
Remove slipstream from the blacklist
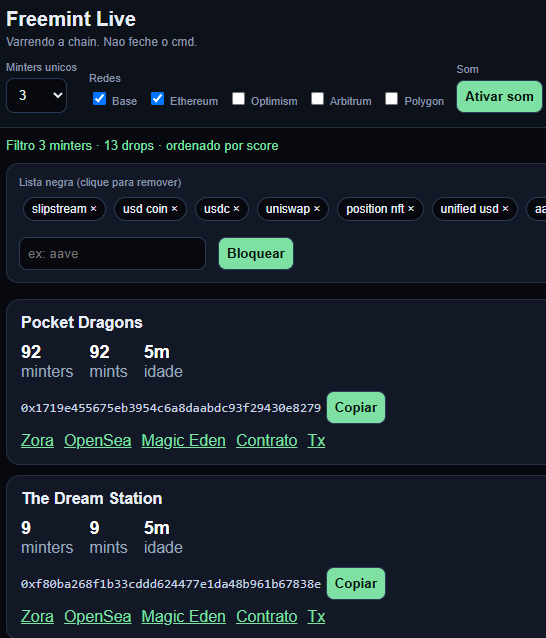[64, 209]
